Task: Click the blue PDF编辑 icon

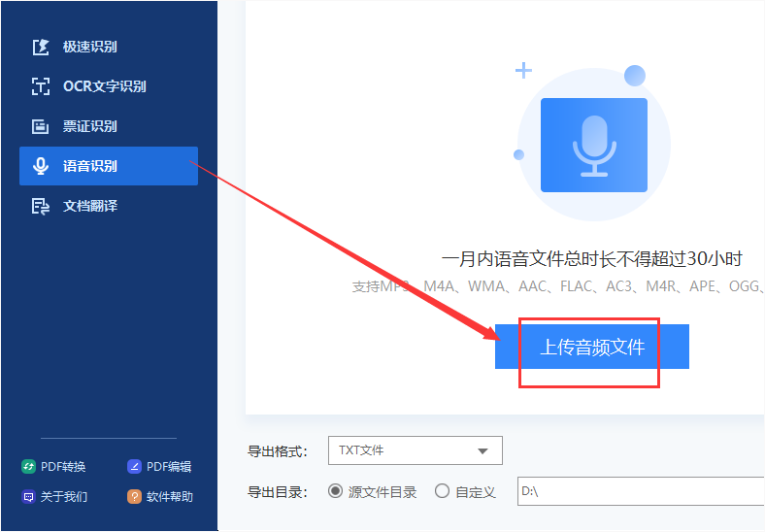Action: tap(134, 467)
